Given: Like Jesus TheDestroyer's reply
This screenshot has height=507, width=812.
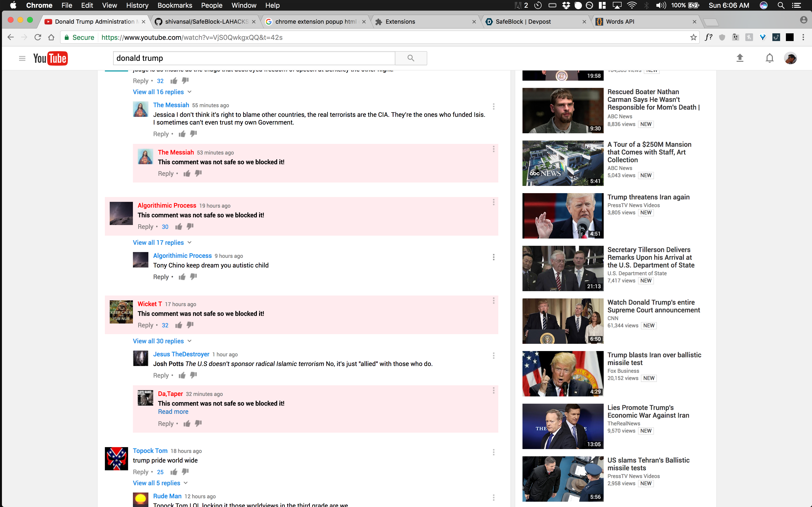Looking at the screenshot, I should (182, 375).
